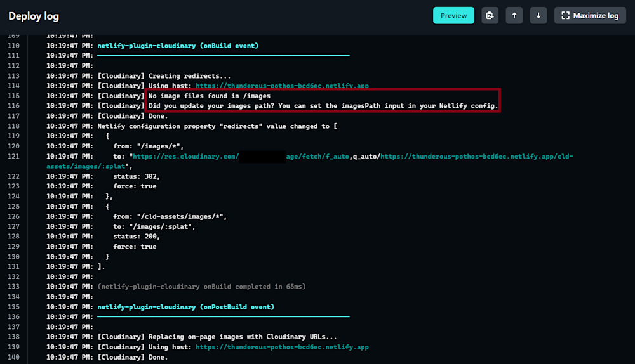Image resolution: width=635 pixels, height=364 pixels.
Task: Open the res.cloudinary.com URL on line 121
Action: click(184, 156)
